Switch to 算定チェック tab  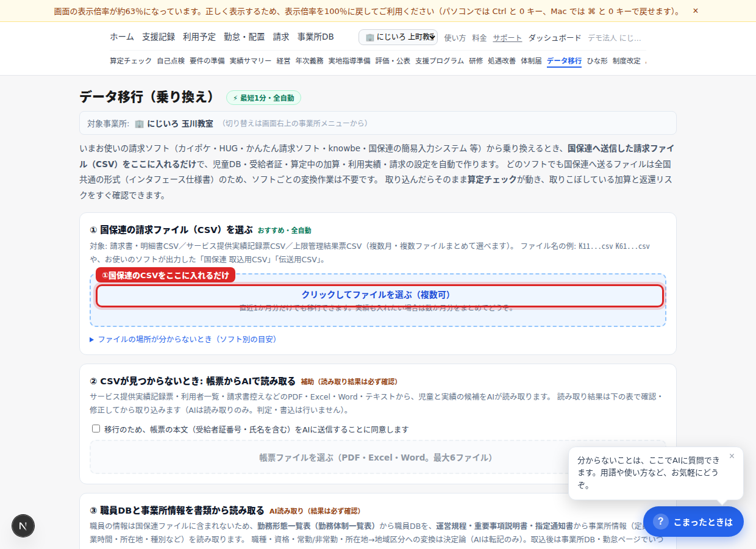pyautogui.click(x=131, y=61)
